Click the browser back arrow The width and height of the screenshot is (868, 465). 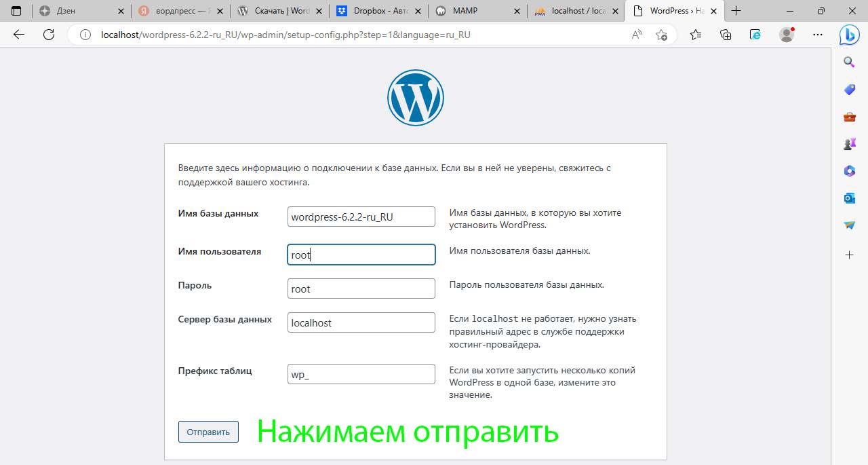pyautogui.click(x=19, y=35)
